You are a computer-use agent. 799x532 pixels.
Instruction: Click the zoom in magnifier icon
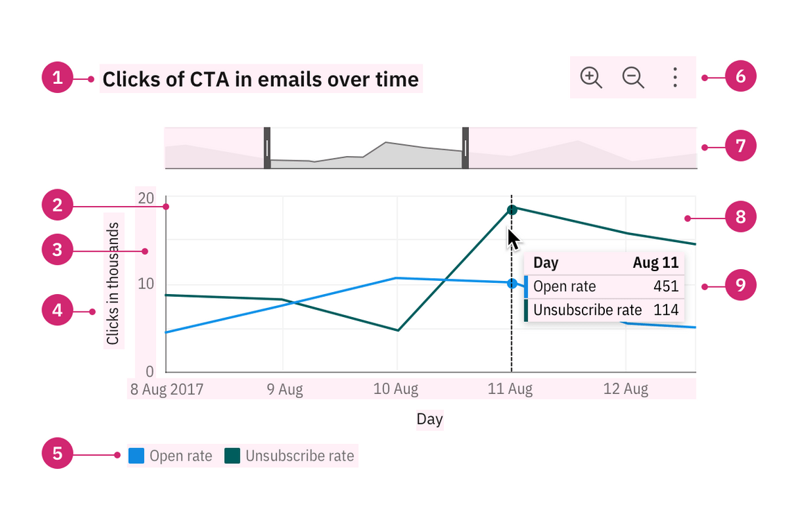point(591,78)
